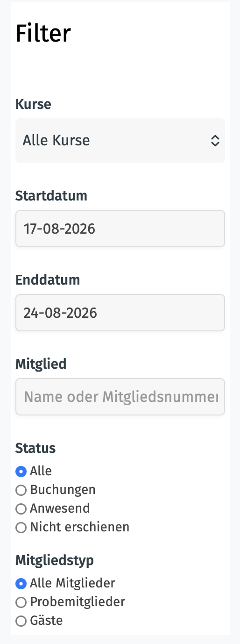The image size is (240, 644).
Task: Click the "Mitglied" field label
Action: (x=41, y=364)
